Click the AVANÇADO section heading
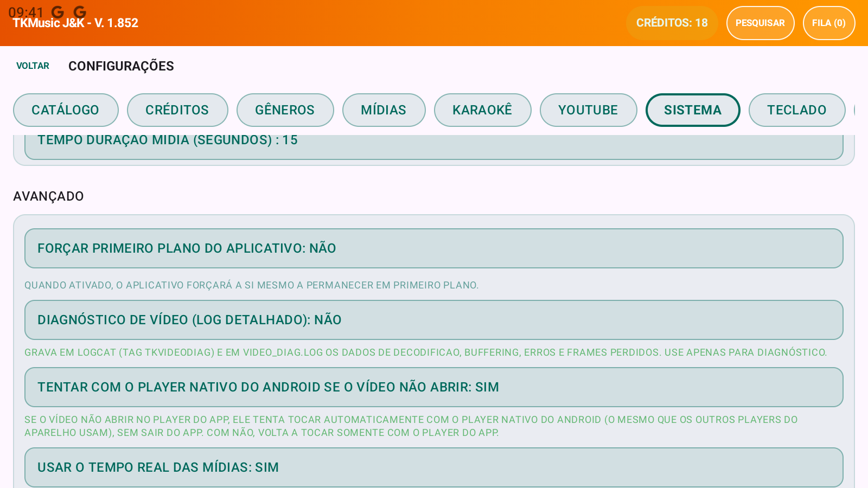The width and height of the screenshot is (868, 488). tap(48, 196)
